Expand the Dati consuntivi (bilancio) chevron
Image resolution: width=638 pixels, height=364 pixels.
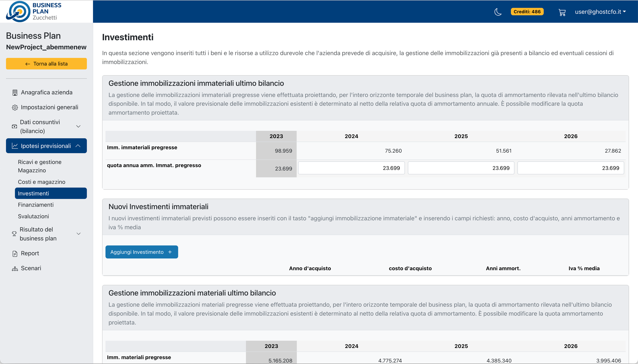pyautogui.click(x=78, y=126)
